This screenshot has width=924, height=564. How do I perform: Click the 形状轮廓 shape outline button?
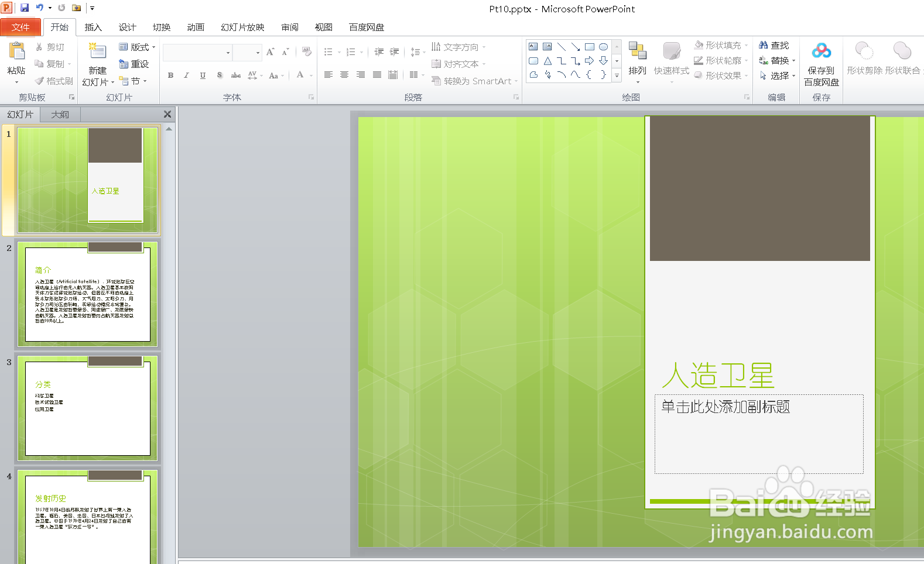coord(721,60)
